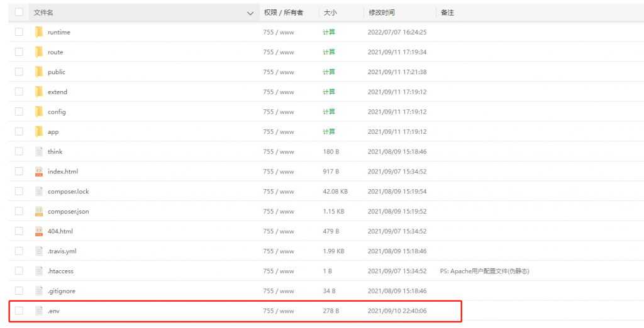Click the 文件名 sort arrow
Screen dimensions: 644x328
250,14
